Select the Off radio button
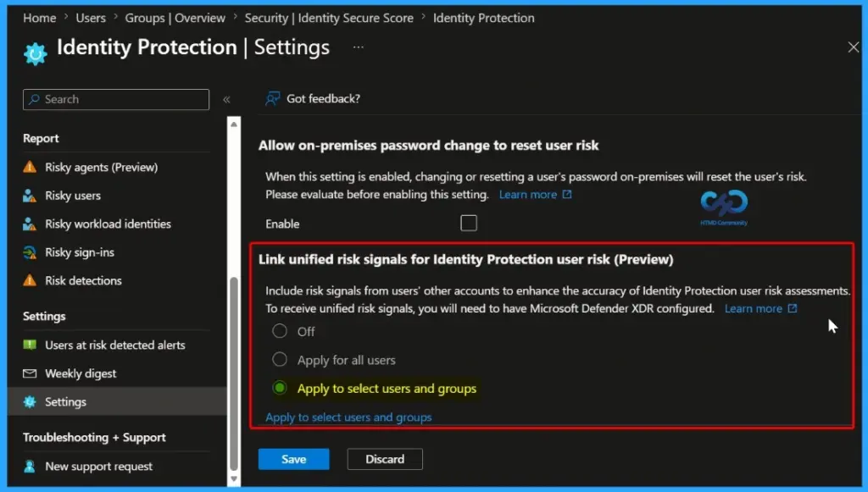868x492 pixels. (x=280, y=331)
